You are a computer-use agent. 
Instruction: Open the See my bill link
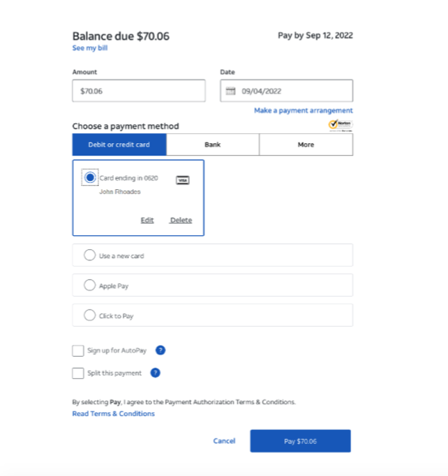tap(90, 48)
